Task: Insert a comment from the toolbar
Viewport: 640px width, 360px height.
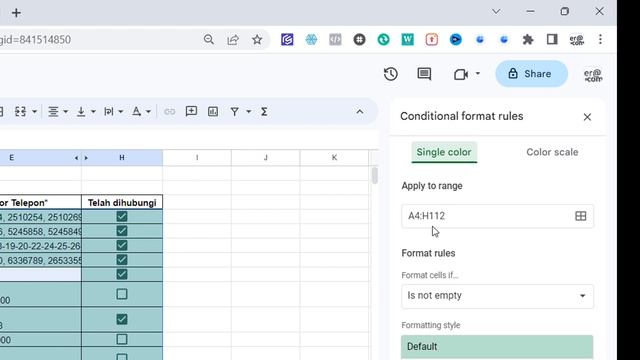Action: click(x=191, y=111)
